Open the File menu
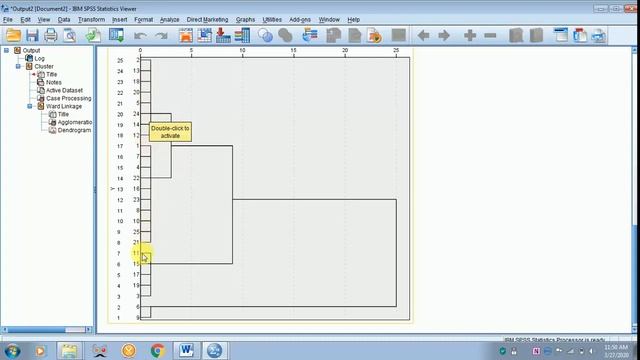Viewport: 640px width, 360px height. (8, 20)
